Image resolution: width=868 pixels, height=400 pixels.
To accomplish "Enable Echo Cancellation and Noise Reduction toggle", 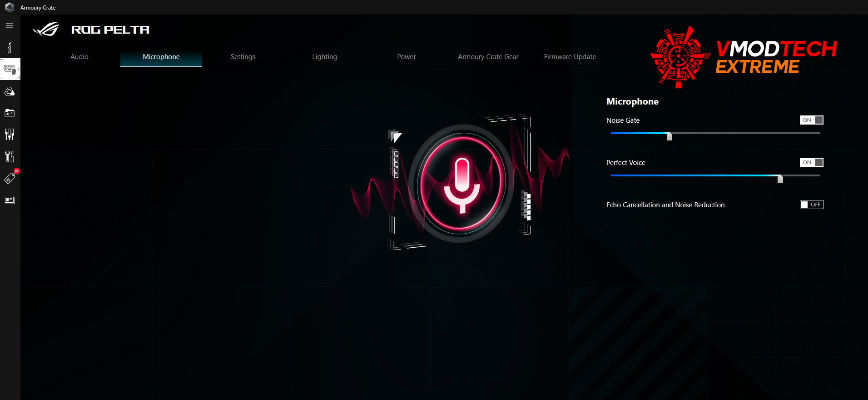I will tap(811, 205).
